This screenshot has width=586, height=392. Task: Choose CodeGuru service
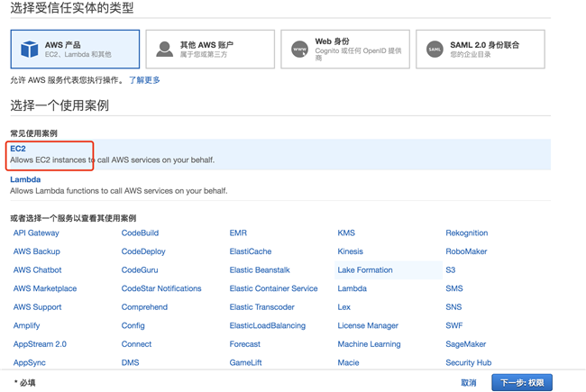coord(140,269)
